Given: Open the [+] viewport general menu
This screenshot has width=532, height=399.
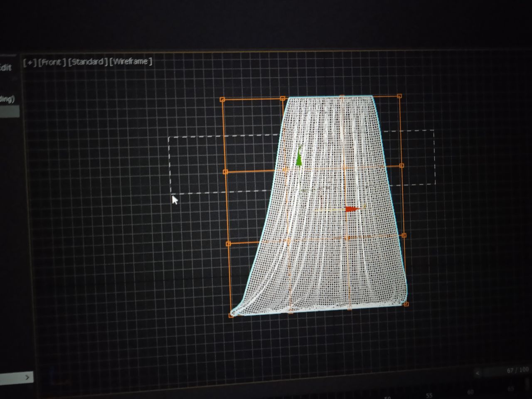Looking at the screenshot, I should point(30,63).
